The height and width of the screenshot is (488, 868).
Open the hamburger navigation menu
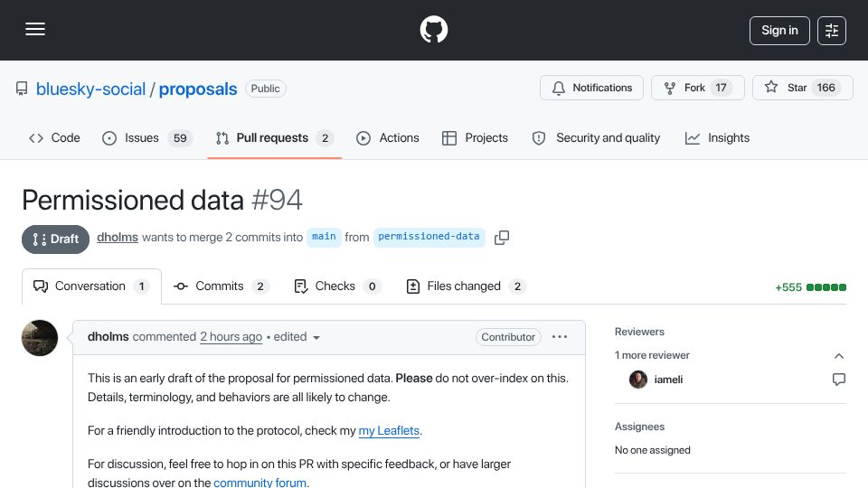click(35, 29)
